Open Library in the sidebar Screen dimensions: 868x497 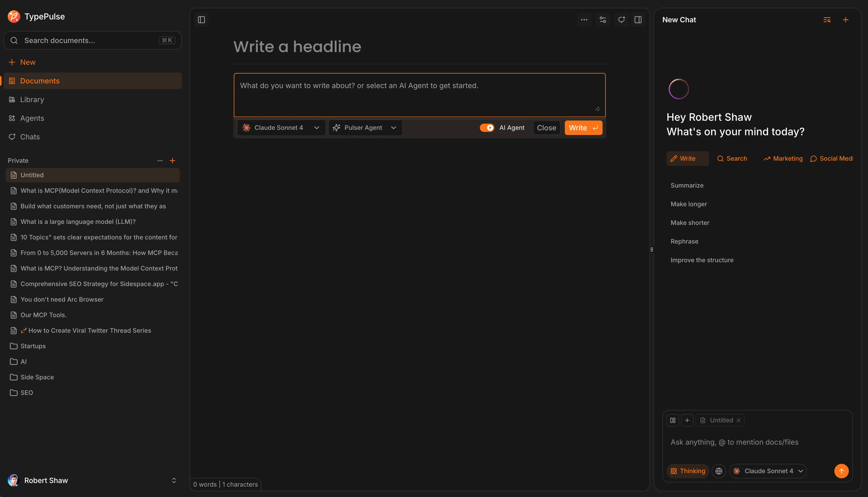point(32,99)
